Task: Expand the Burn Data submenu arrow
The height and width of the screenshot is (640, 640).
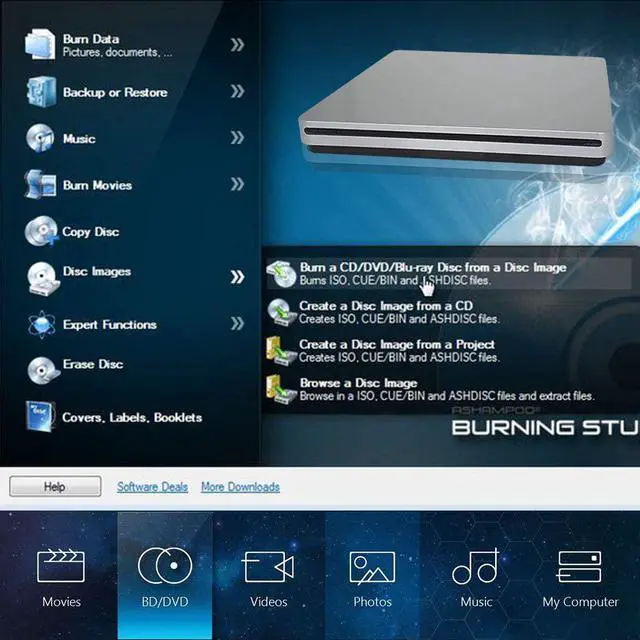Action: tap(237, 45)
